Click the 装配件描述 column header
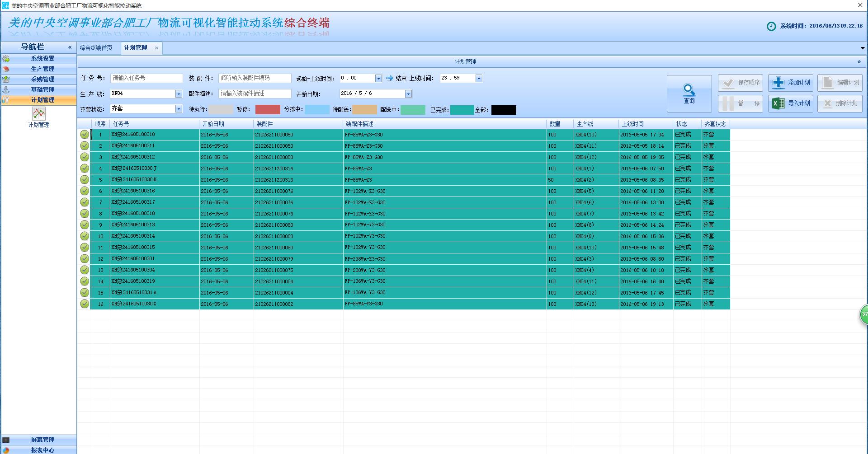Viewport: 868px width, 454px height. [x=445, y=124]
